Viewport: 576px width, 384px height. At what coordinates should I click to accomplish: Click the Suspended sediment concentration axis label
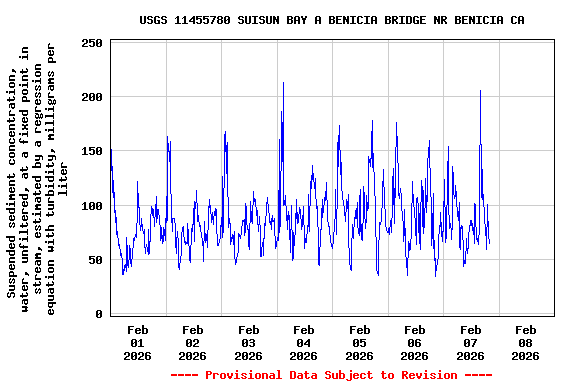point(37,179)
